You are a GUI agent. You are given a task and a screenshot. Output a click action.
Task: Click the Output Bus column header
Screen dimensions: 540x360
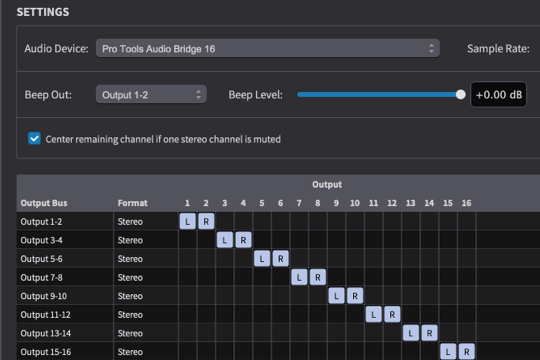point(44,203)
